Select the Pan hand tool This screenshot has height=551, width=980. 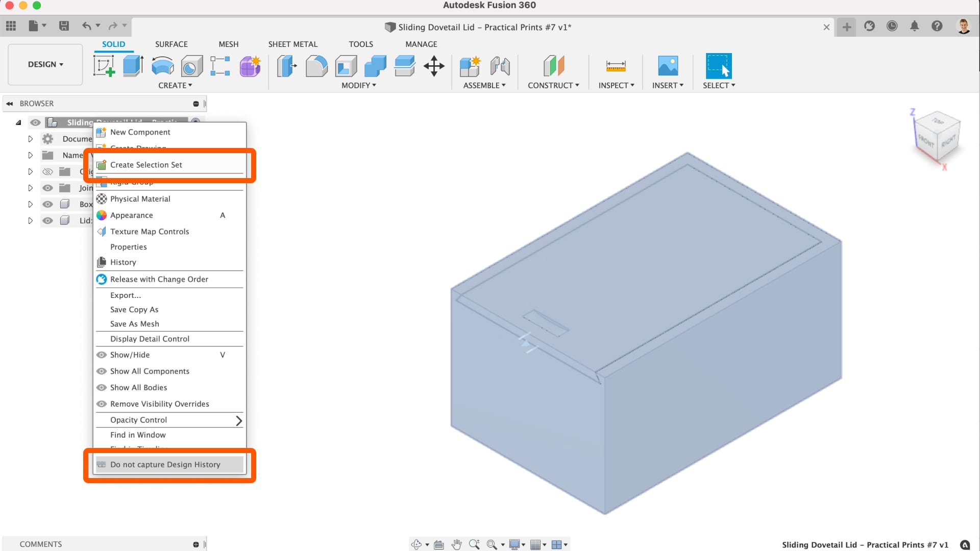(456, 544)
